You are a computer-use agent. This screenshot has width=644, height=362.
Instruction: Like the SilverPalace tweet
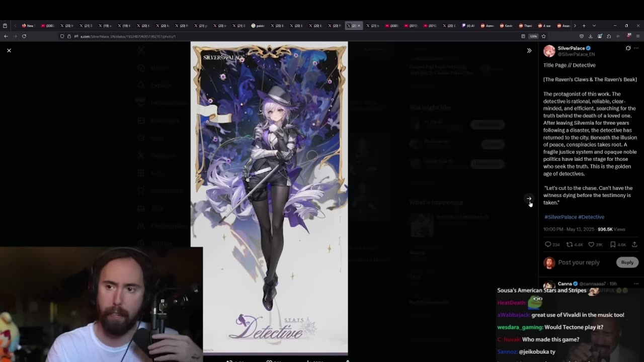tap(596, 244)
